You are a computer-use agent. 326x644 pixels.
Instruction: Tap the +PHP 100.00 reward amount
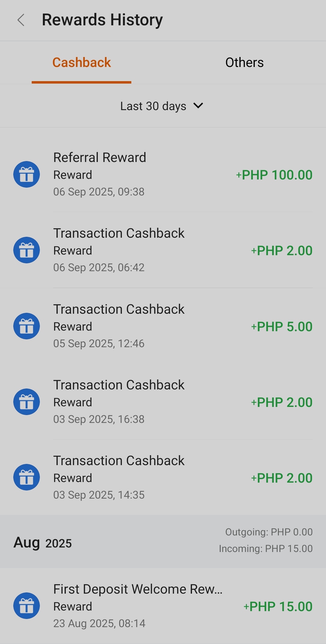tap(274, 175)
